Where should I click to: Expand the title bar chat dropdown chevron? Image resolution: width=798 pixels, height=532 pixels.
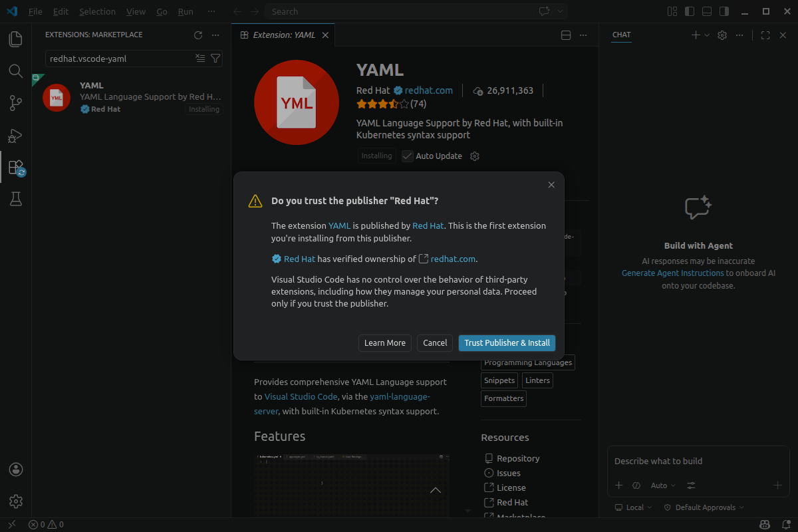coord(561,11)
